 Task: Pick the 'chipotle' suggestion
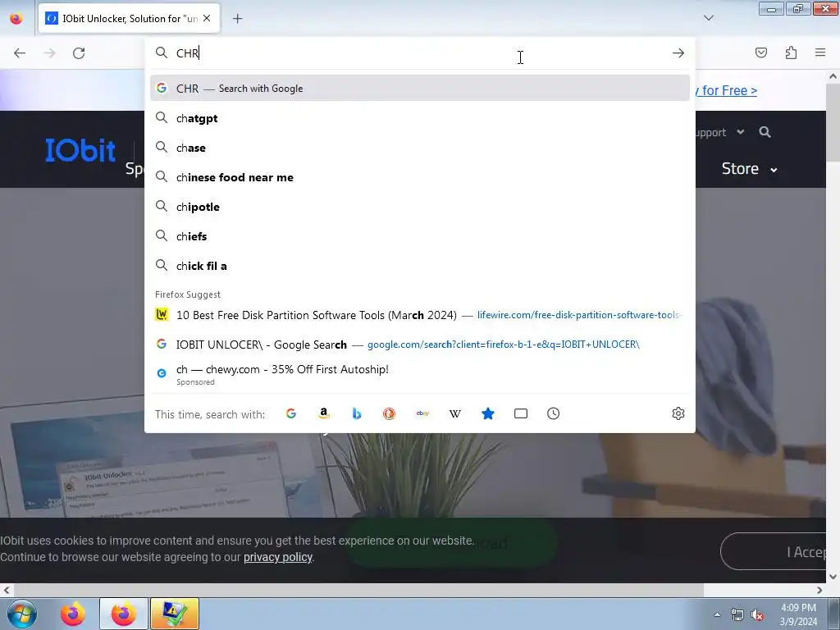[420, 206]
